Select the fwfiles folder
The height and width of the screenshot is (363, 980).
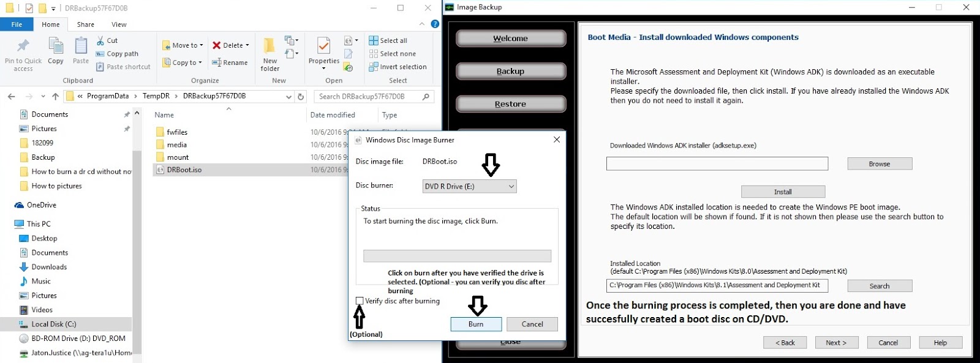coord(172,132)
